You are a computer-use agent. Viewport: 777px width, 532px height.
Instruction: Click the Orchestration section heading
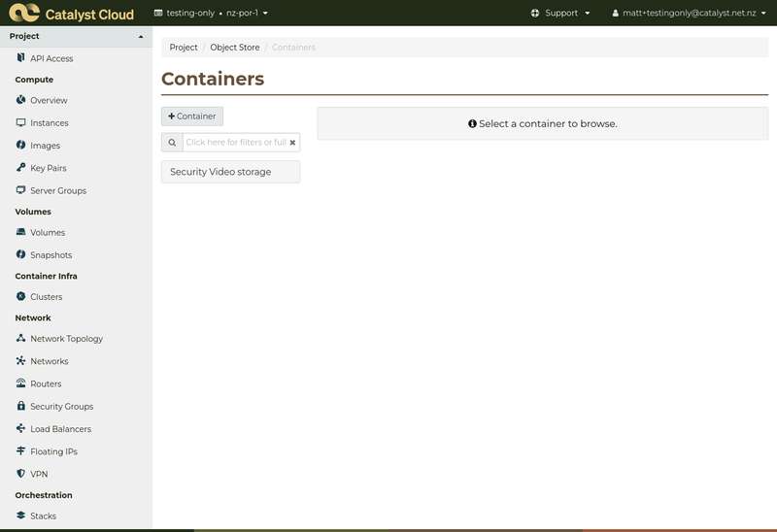tap(44, 495)
